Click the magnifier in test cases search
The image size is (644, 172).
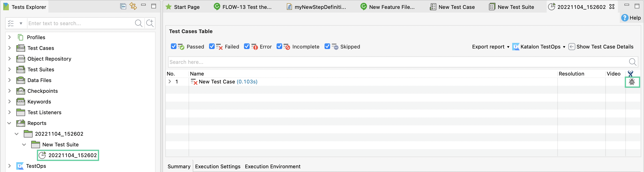tap(632, 62)
